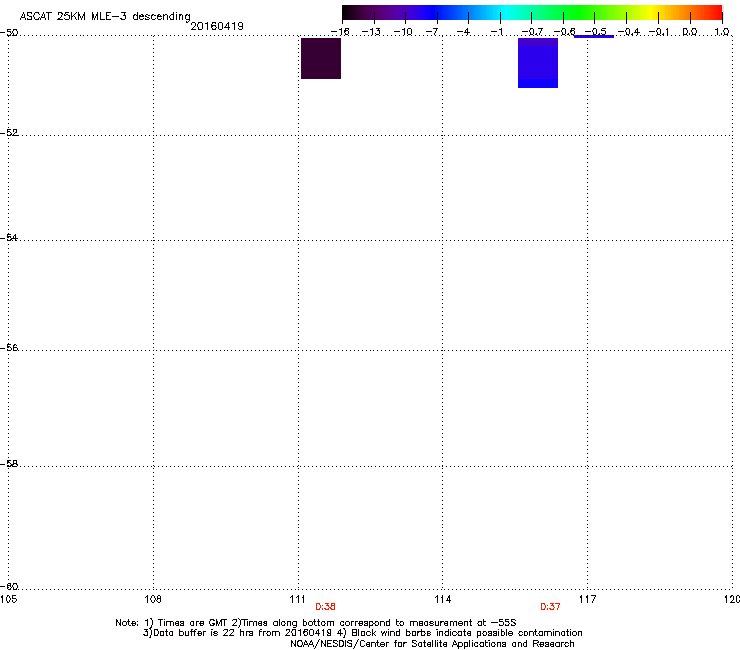Click the longitude label 114
The height and width of the screenshot is (650, 740).
[x=442, y=599]
